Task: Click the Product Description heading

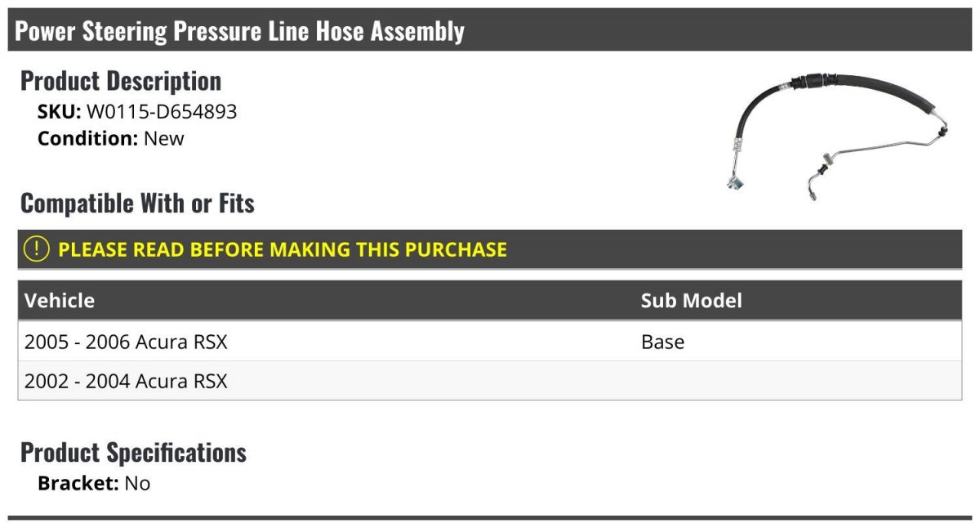Action: (121, 81)
